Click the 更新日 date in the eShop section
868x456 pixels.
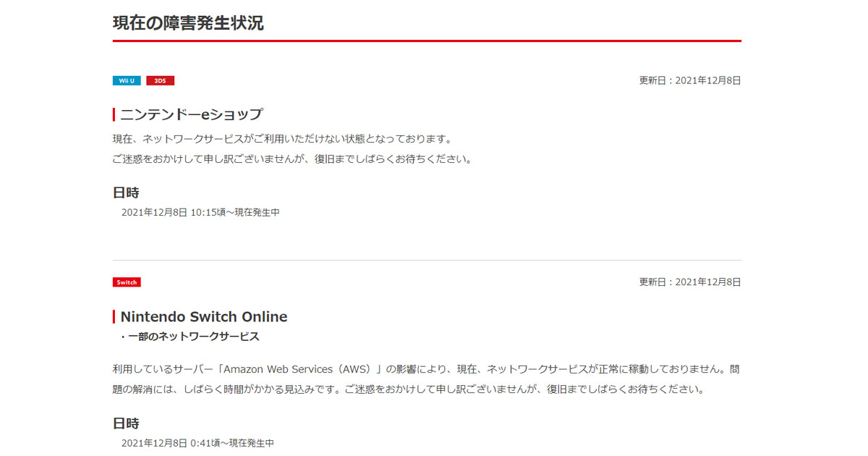click(689, 81)
